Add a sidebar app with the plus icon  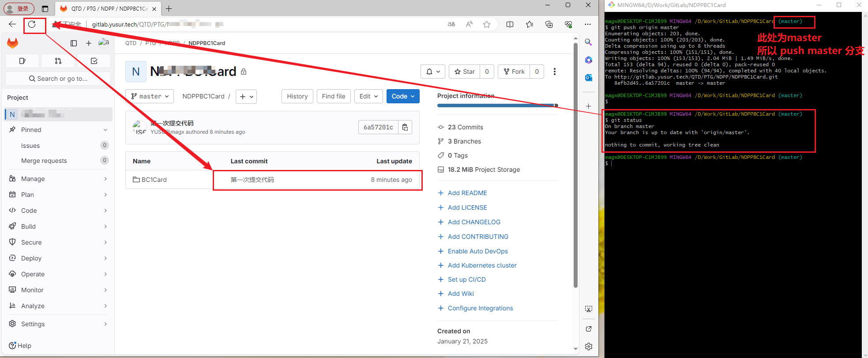coord(588,106)
